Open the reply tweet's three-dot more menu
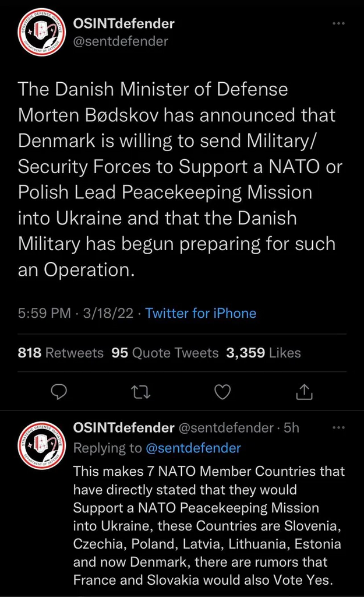The width and height of the screenshot is (364, 597). tap(338, 428)
